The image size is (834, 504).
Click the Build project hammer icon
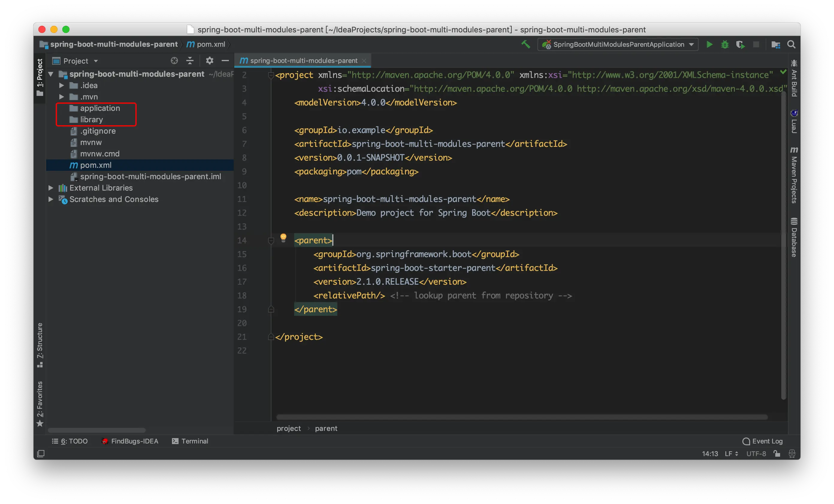[x=526, y=44]
